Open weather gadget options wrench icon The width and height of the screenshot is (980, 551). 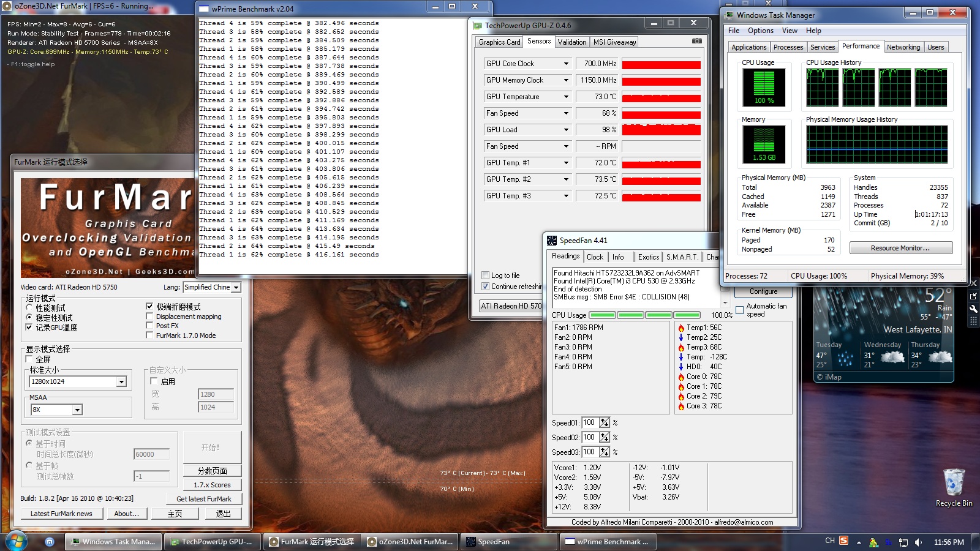[x=973, y=308]
